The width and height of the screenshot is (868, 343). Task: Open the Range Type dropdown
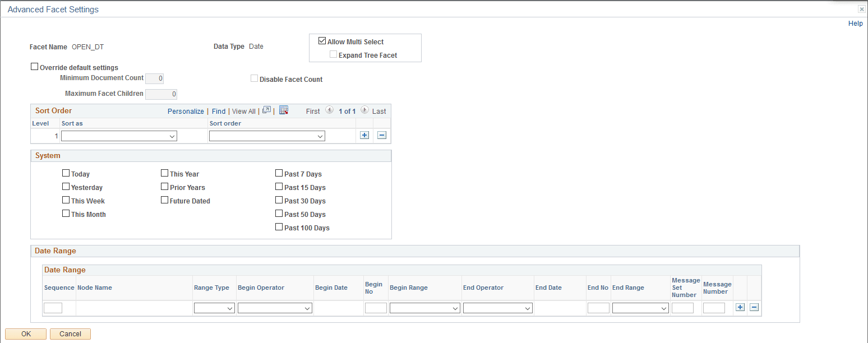point(214,308)
